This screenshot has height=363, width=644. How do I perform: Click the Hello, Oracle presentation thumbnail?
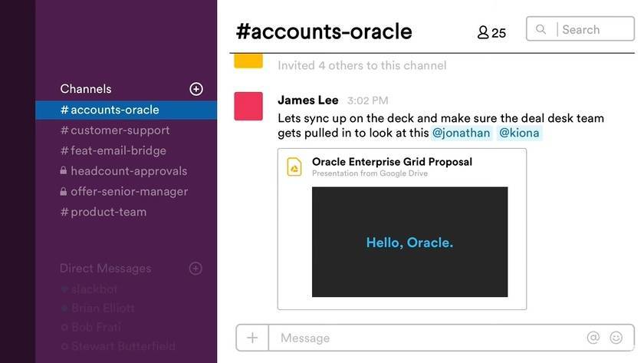[409, 242]
